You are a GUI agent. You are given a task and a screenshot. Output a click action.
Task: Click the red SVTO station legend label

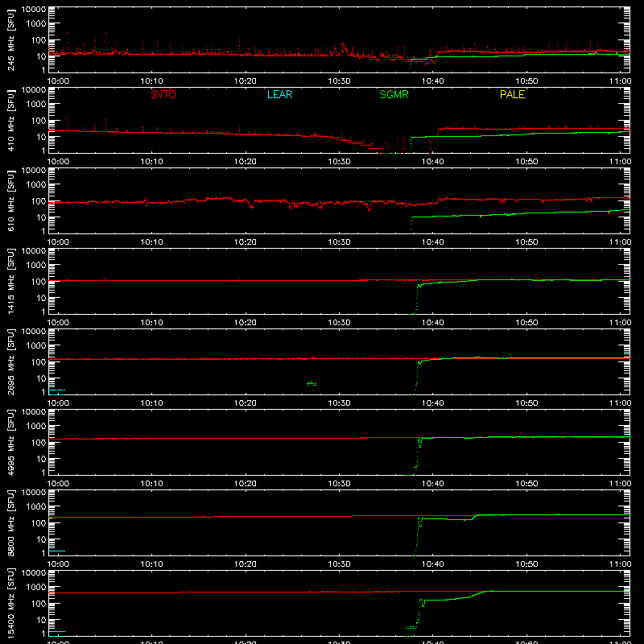pos(163,94)
